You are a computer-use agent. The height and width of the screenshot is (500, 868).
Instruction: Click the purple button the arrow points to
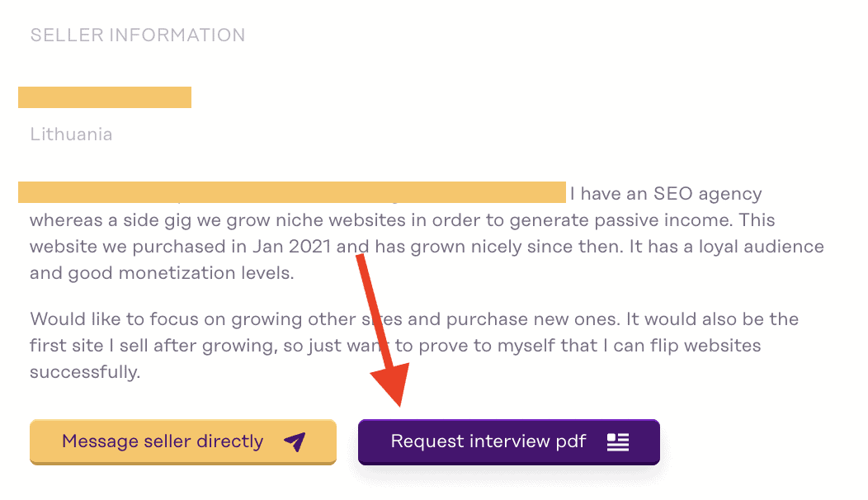click(508, 441)
